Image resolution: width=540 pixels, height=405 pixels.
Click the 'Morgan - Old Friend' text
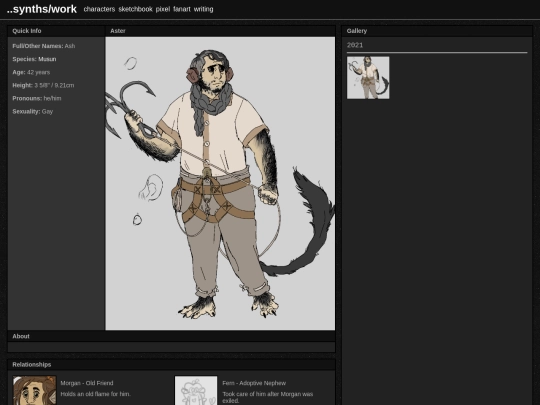point(87,383)
